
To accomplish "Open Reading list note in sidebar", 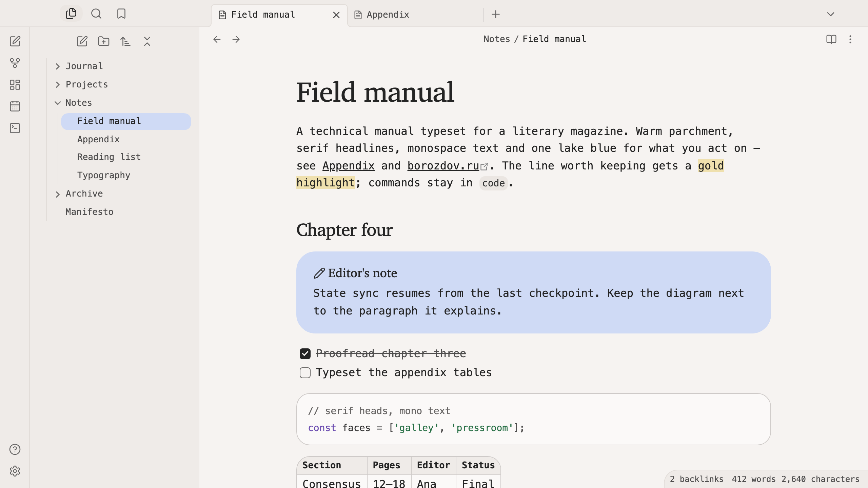I will click(126, 157).
